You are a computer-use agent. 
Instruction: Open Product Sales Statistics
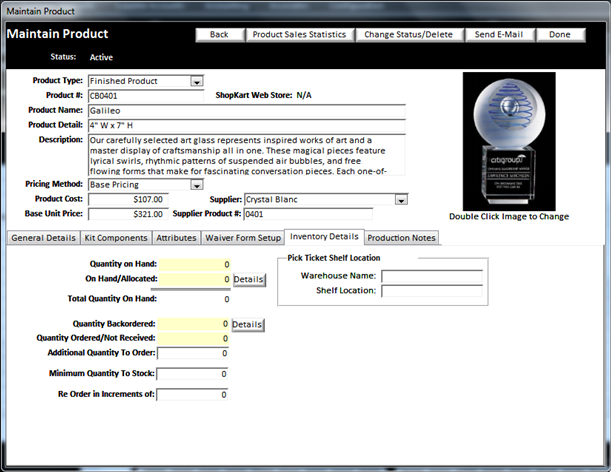click(x=299, y=35)
